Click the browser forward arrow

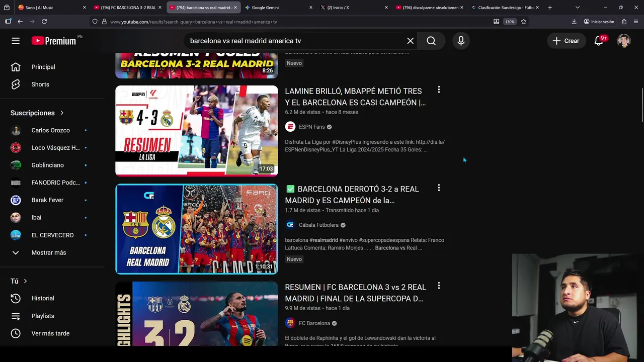pyautogui.click(x=32, y=22)
